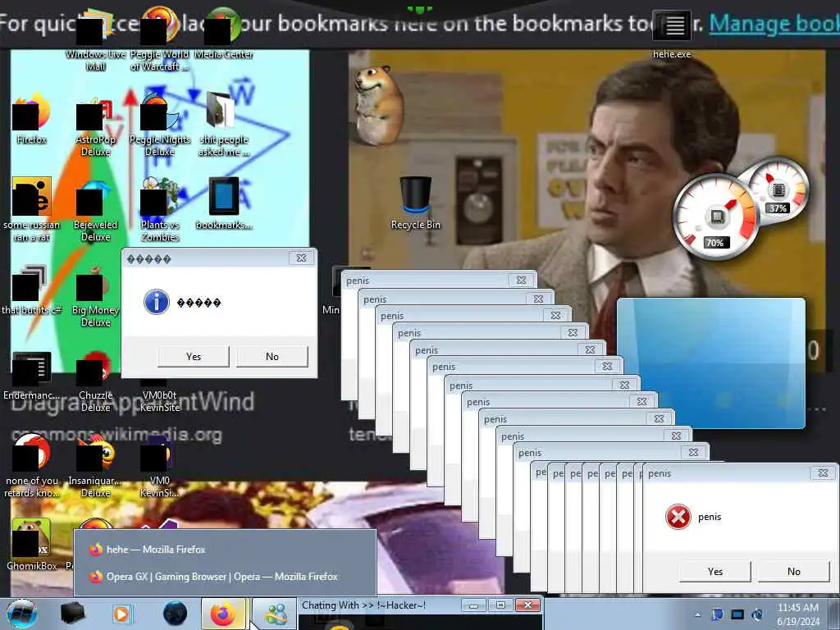The width and height of the screenshot is (840, 630).
Task: Open the Firefox desktop shortcut
Action: [32, 119]
